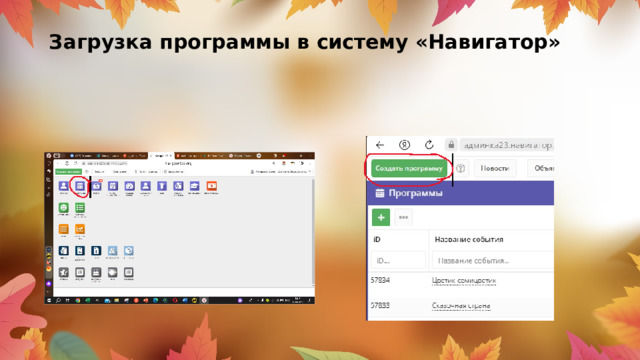This screenshot has width=640, height=360.
Task: Switch to the active white browser tab
Action: pos(161,156)
